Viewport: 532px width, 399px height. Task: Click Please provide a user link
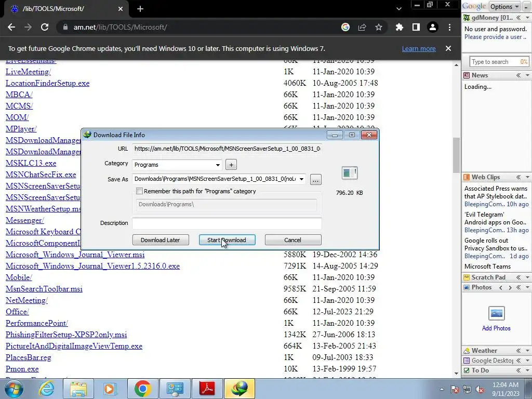tap(495, 37)
